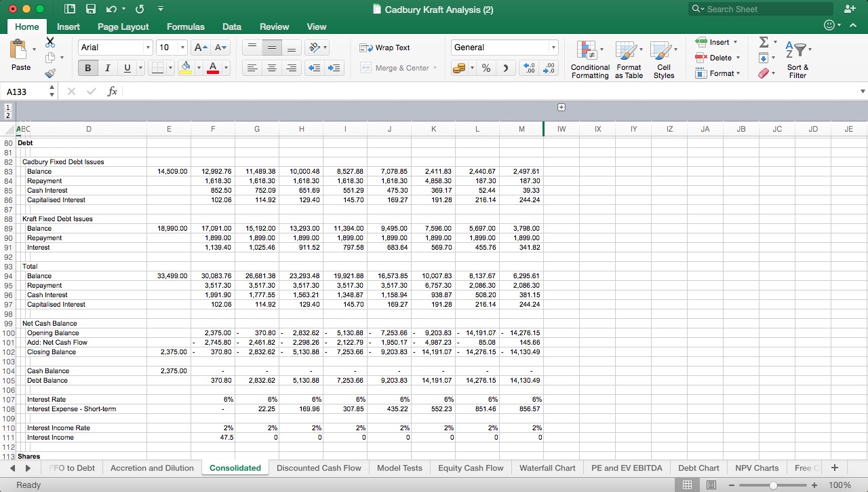868x492 pixels.
Task: Click Format as Table button
Action: click(629, 60)
